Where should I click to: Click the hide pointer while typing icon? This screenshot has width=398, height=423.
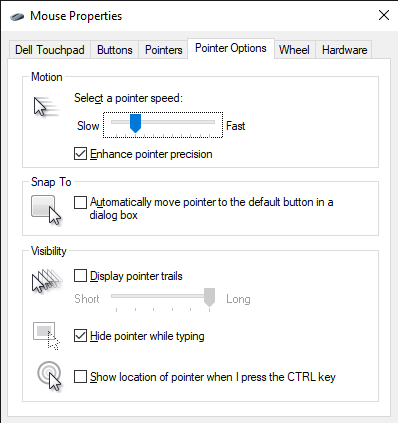pyautogui.click(x=46, y=336)
